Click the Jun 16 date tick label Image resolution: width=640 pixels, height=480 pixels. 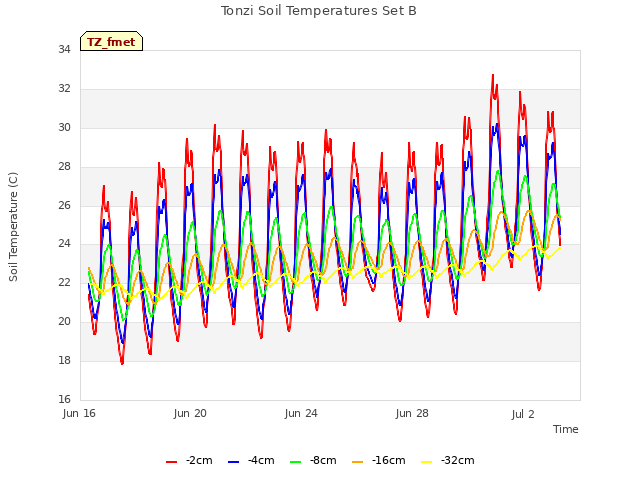[x=79, y=413]
